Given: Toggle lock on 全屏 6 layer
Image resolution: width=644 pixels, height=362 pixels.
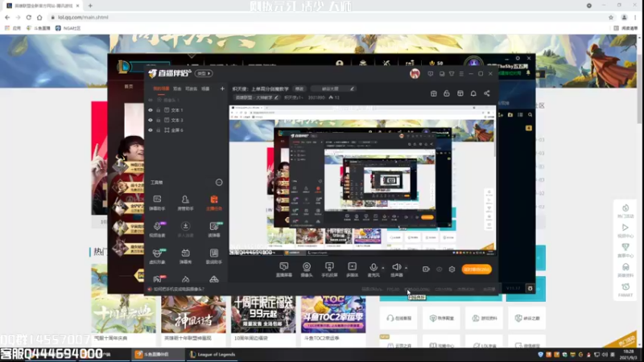Looking at the screenshot, I should tap(158, 130).
